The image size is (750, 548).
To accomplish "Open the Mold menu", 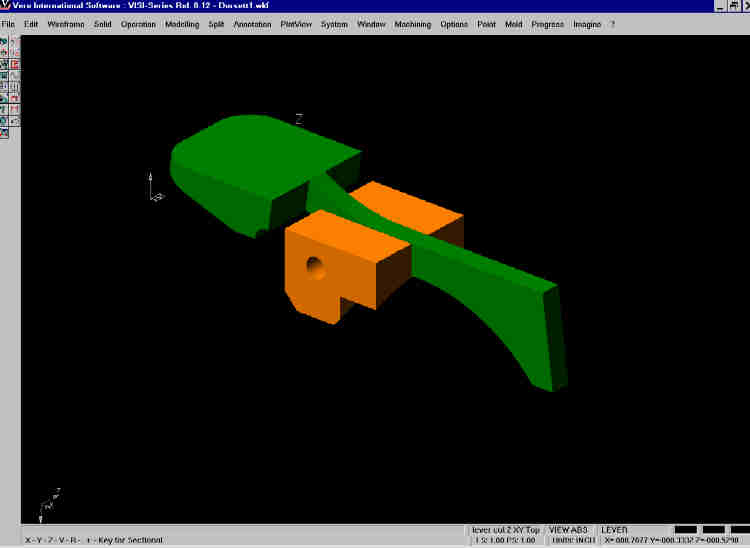I will (514, 24).
